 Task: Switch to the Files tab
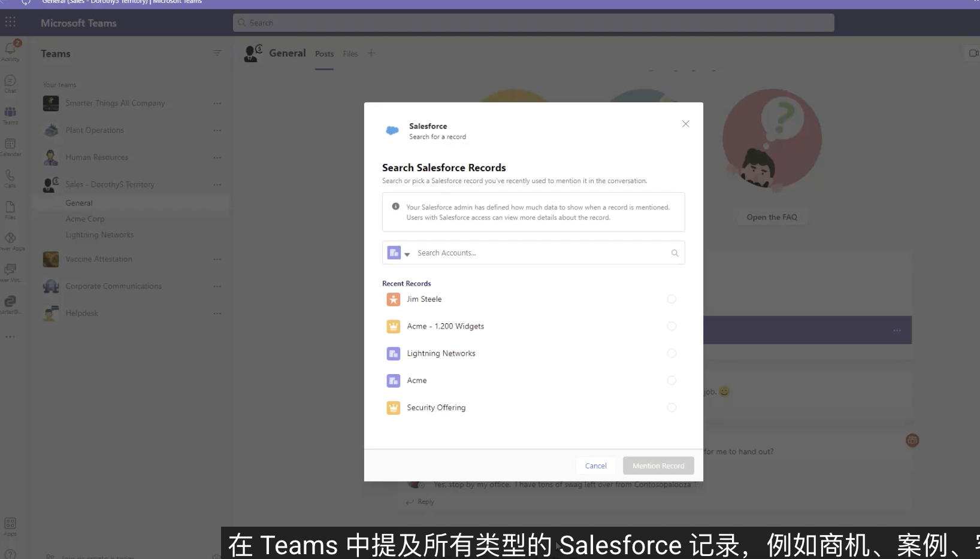[x=350, y=54]
